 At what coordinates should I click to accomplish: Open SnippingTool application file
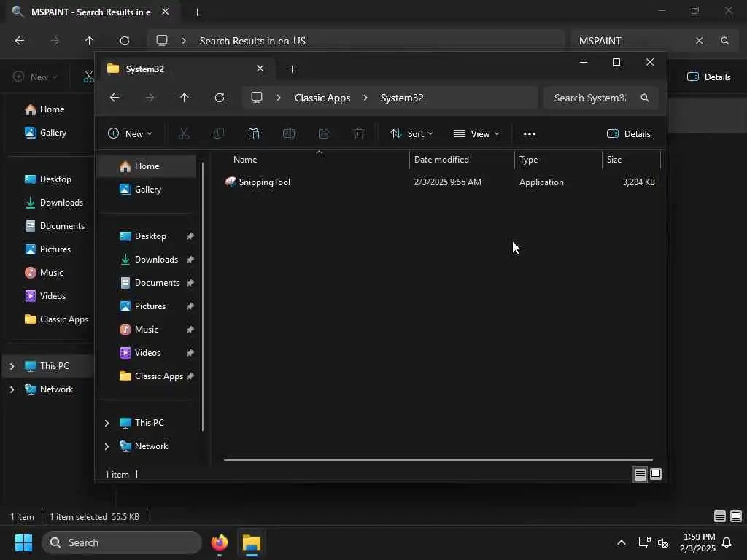click(264, 182)
